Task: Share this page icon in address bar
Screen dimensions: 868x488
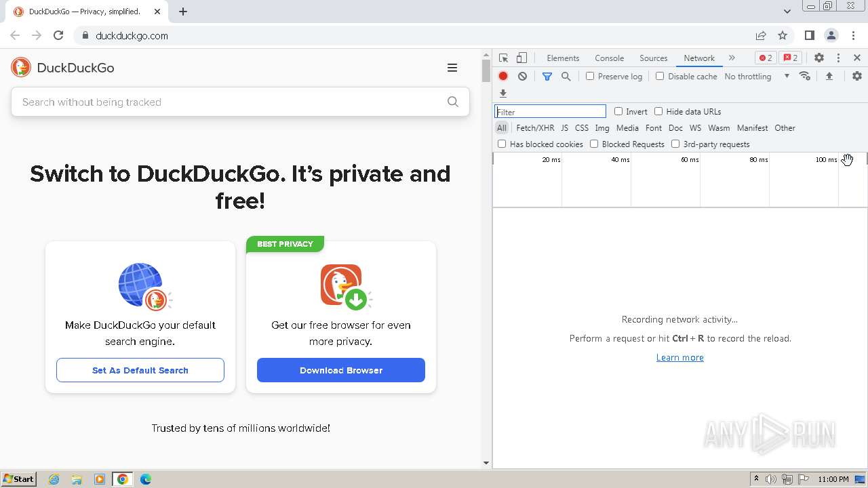Action: [761, 35]
